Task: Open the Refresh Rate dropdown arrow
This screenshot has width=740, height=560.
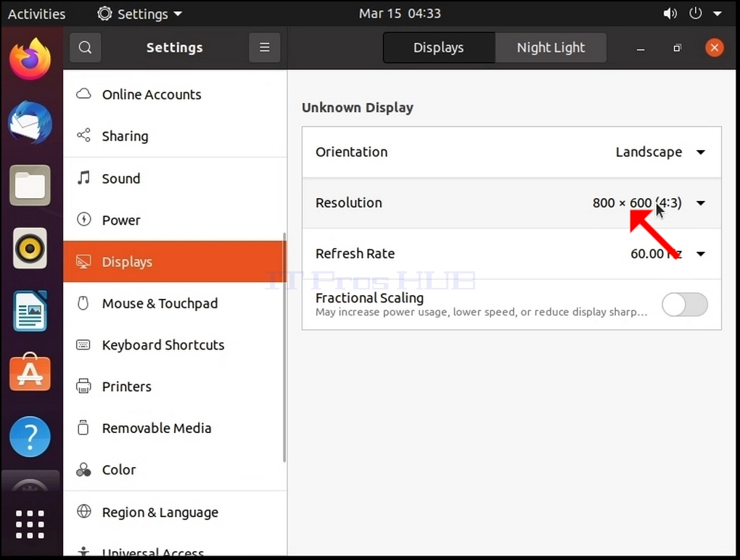Action: tap(701, 254)
